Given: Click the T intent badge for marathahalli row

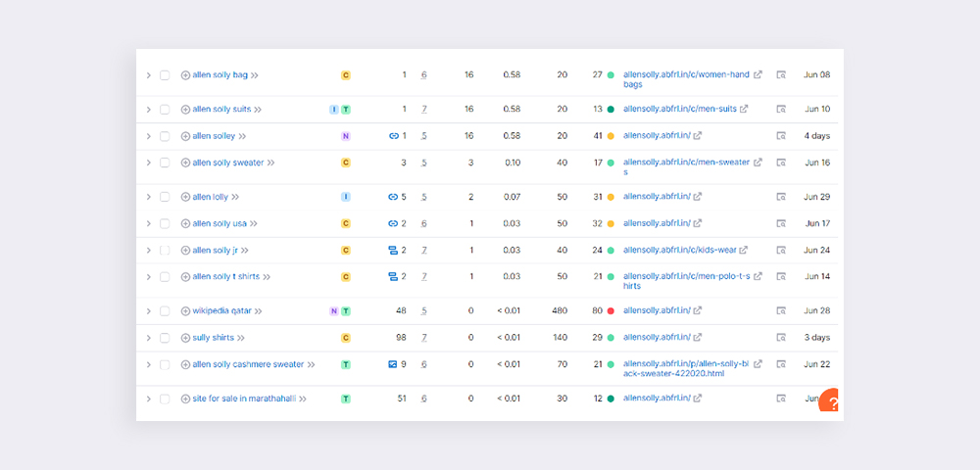Looking at the screenshot, I should (x=346, y=399).
